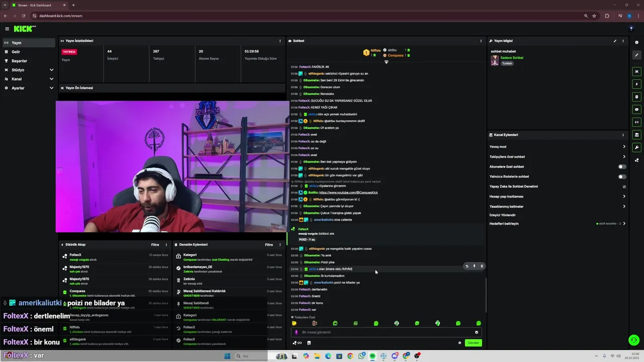Open emoji picker in chat input

[x=476, y=332]
